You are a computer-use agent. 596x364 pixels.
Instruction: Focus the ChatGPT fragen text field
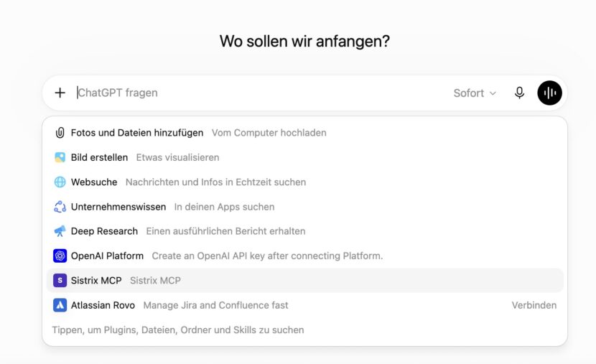coord(261,93)
